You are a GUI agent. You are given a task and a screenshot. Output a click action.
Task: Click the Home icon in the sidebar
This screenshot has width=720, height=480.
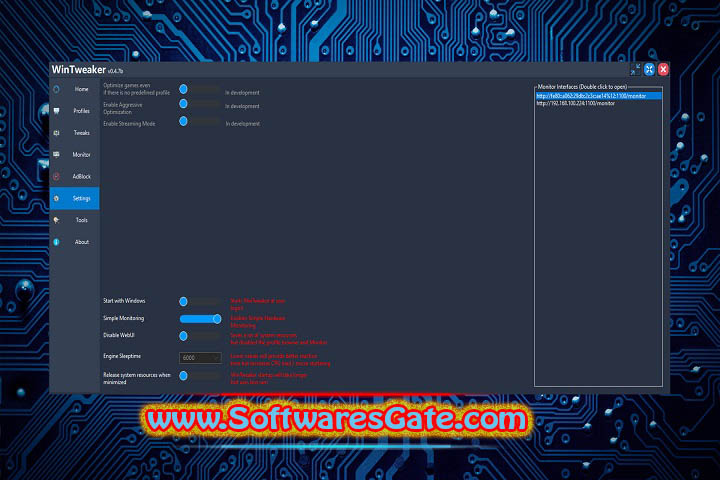coord(56,89)
